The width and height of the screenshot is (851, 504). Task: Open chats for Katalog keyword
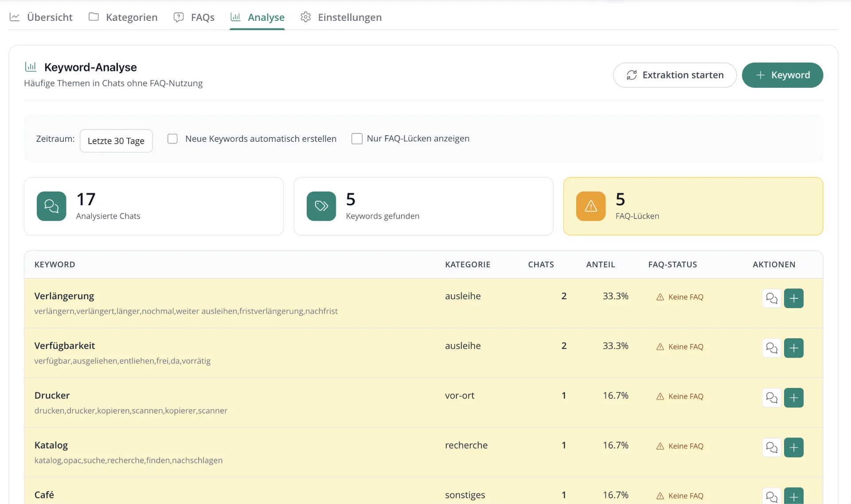[x=772, y=447]
